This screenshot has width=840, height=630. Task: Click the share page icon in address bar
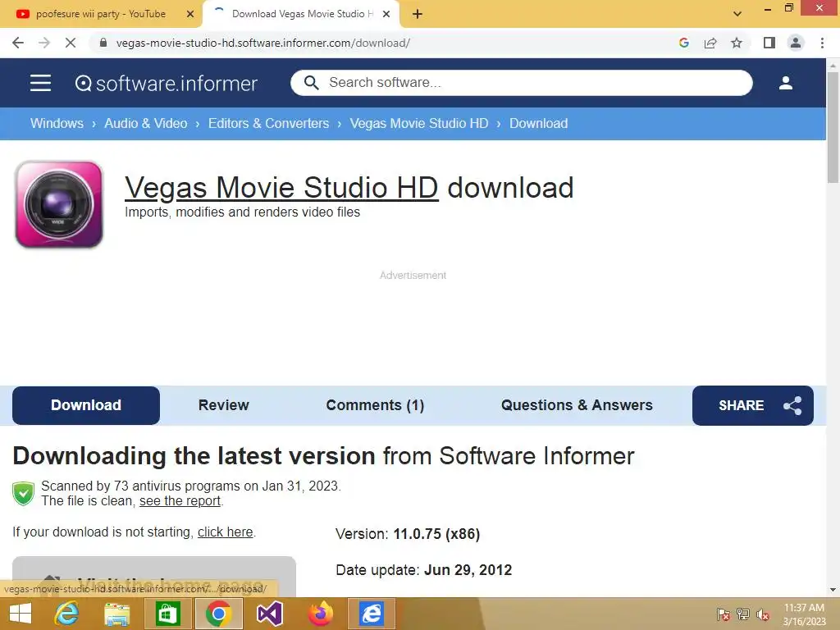point(710,43)
